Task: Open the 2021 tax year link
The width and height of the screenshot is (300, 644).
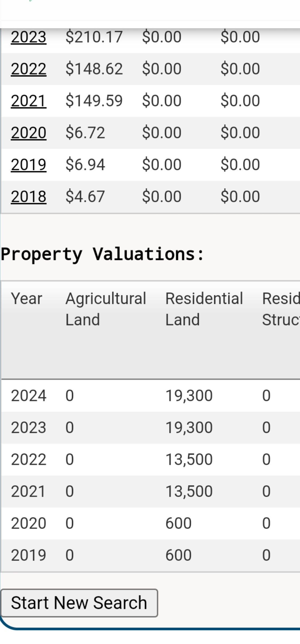Action: [x=29, y=101]
